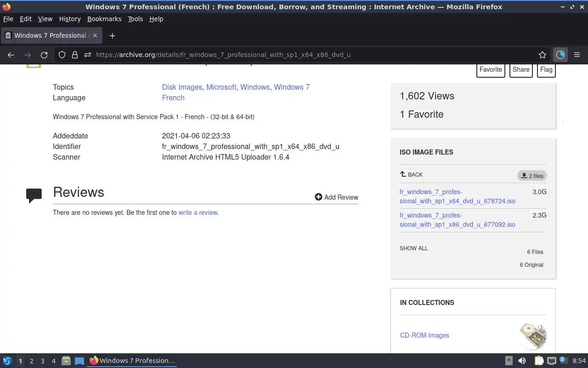
Task: Open the Windows topic link
Action: pos(255,87)
